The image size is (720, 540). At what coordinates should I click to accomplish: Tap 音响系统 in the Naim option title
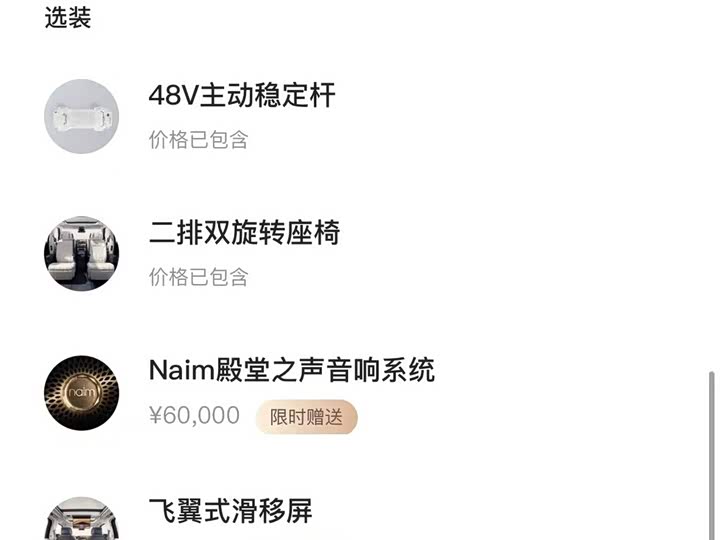click(x=381, y=370)
